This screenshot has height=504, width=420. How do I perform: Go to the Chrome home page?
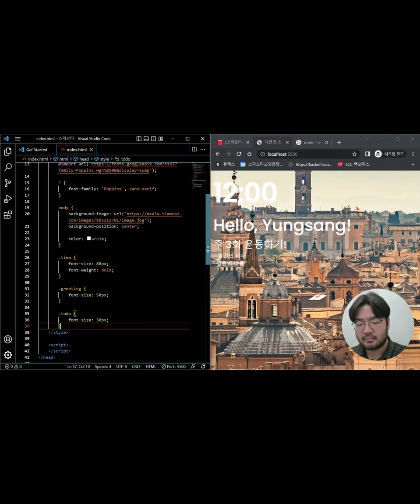click(249, 154)
